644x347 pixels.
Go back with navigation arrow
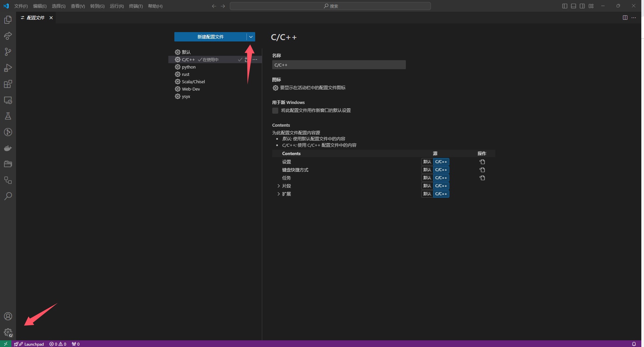214,6
